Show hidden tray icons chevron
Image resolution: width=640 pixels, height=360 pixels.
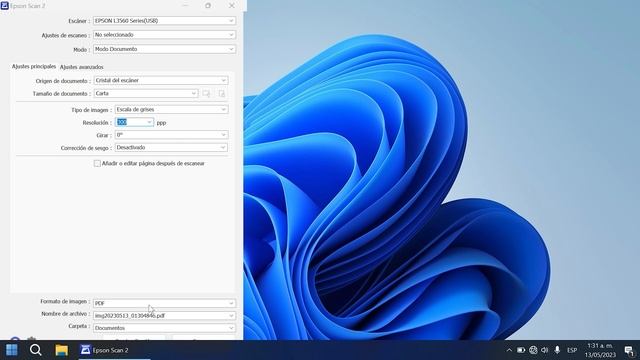[509, 350]
